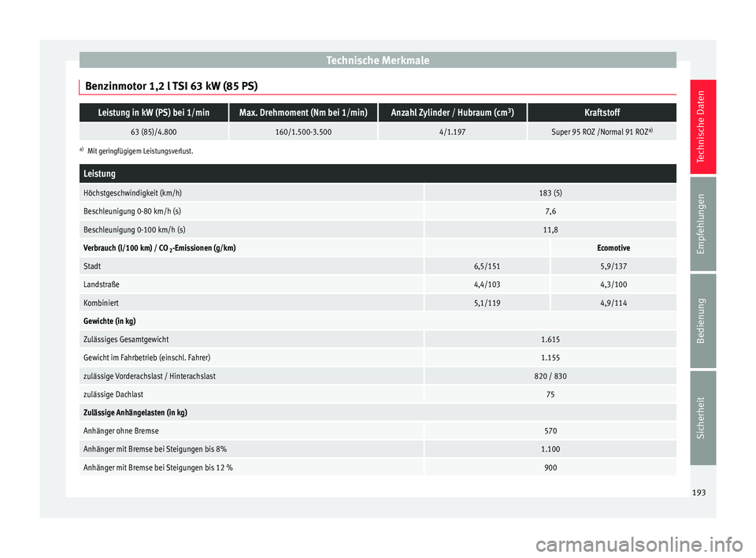Open the Technische Daten side tab

coord(702,126)
